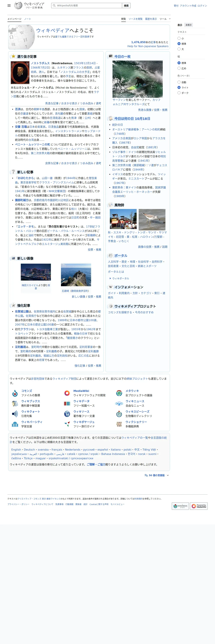Image resolution: width=215 pixels, height=644 pixels.
Task: Click the Wikivoyage (ウィキボヤージュ) arrows icon
Action: pyautogui.click(x=67, y=424)
